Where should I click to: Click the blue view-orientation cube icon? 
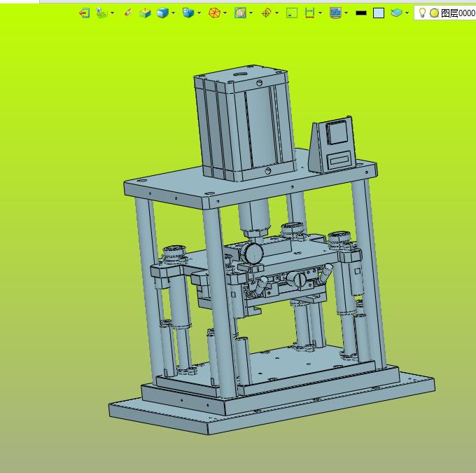click(188, 13)
